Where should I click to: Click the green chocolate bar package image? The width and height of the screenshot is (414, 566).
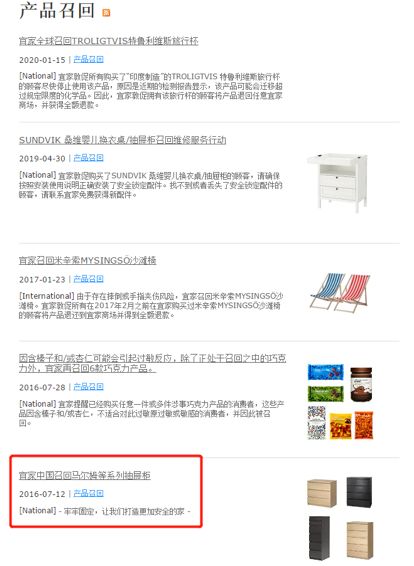pyautogui.click(x=326, y=393)
